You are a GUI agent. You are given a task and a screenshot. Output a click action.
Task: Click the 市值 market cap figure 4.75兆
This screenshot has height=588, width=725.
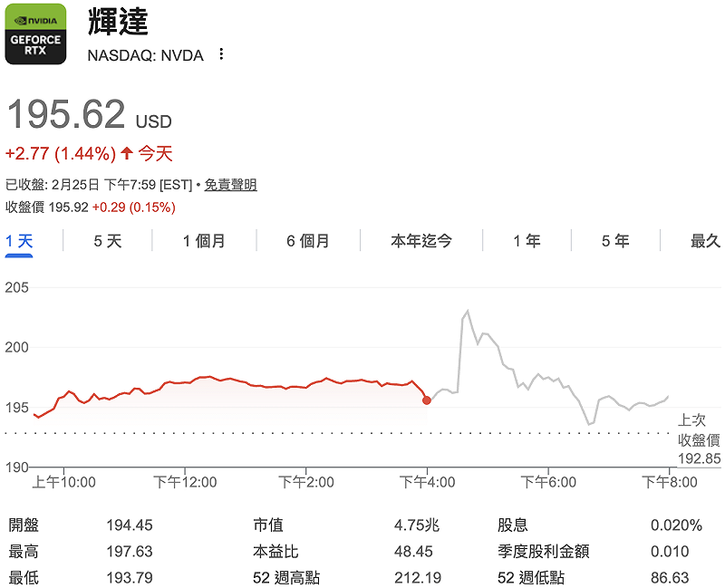pos(416,523)
